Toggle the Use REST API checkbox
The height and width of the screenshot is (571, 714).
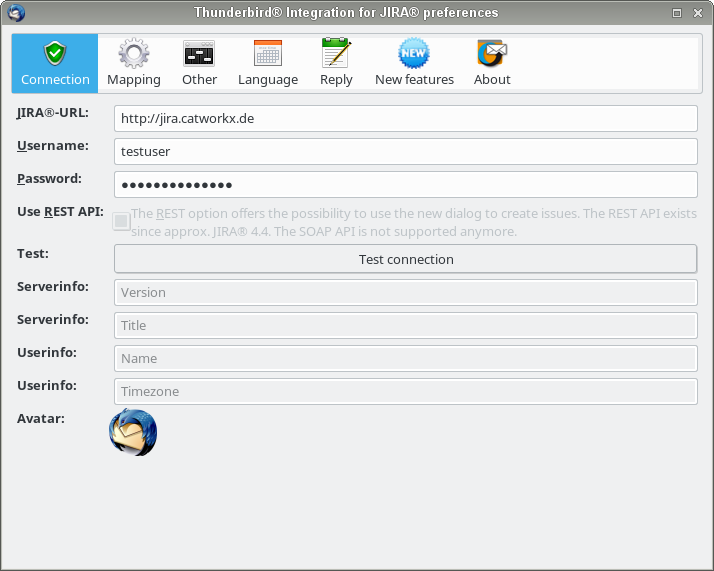[122, 221]
